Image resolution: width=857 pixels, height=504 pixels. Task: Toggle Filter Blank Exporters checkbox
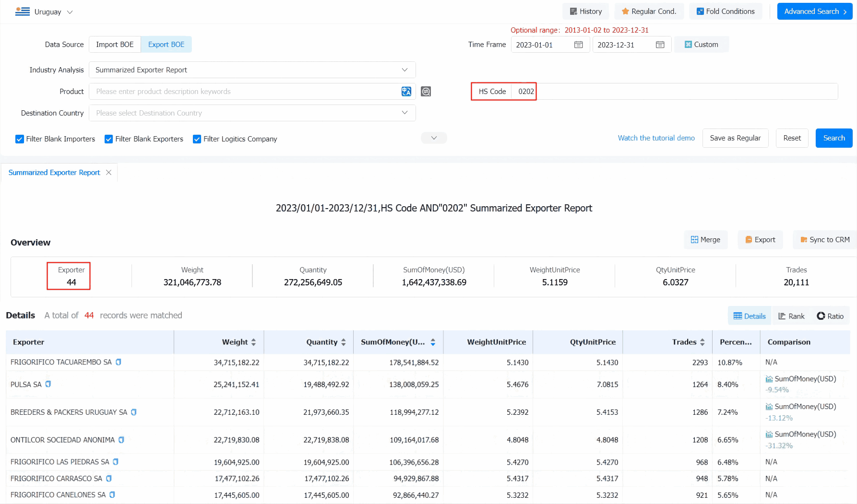point(109,139)
